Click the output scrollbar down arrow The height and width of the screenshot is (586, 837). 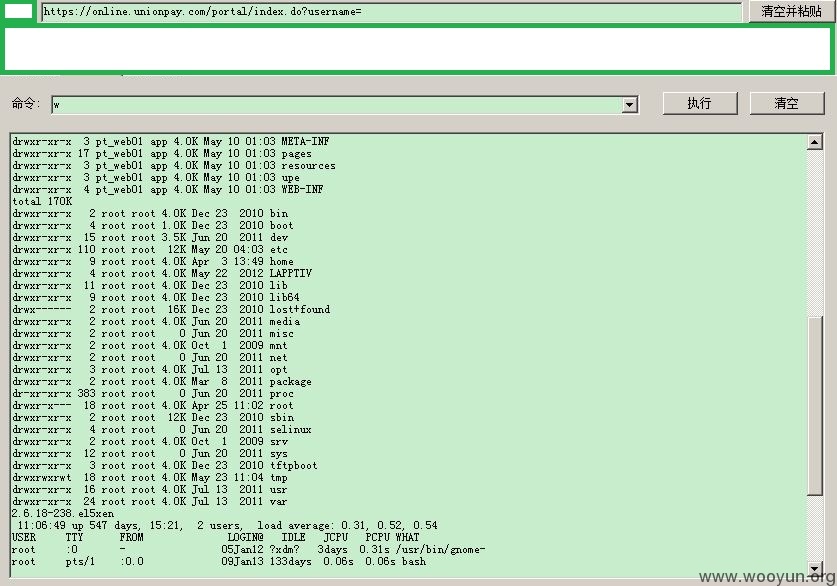[814, 569]
